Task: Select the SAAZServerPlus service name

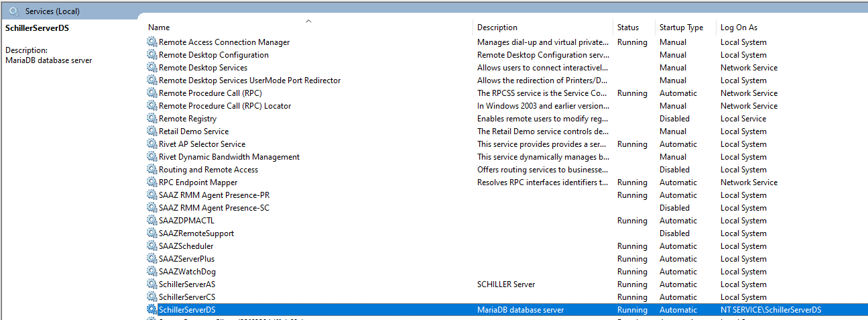Action: coord(187,259)
